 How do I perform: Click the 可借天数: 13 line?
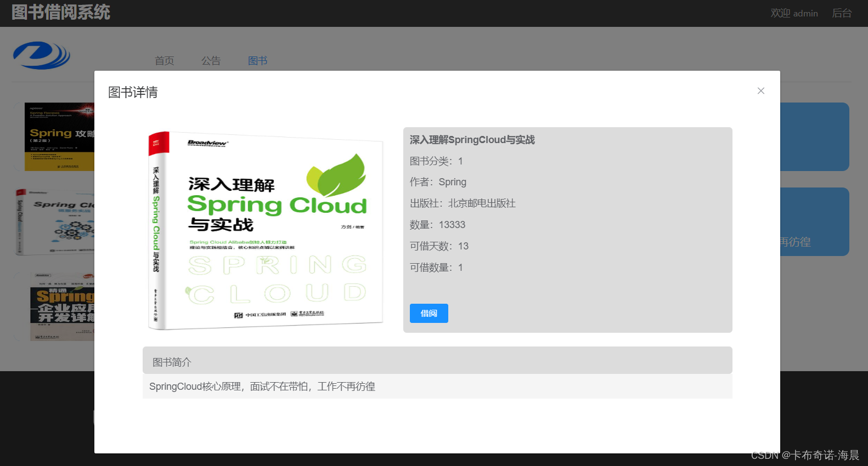(x=439, y=246)
